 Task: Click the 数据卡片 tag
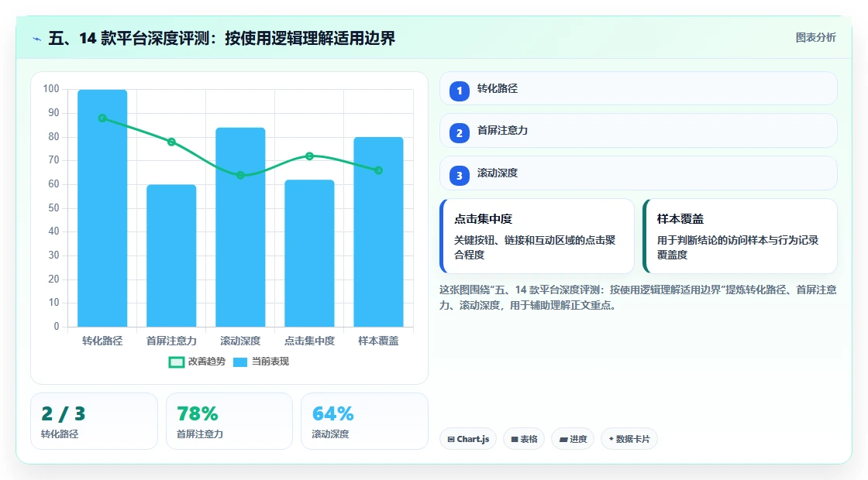[629, 439]
